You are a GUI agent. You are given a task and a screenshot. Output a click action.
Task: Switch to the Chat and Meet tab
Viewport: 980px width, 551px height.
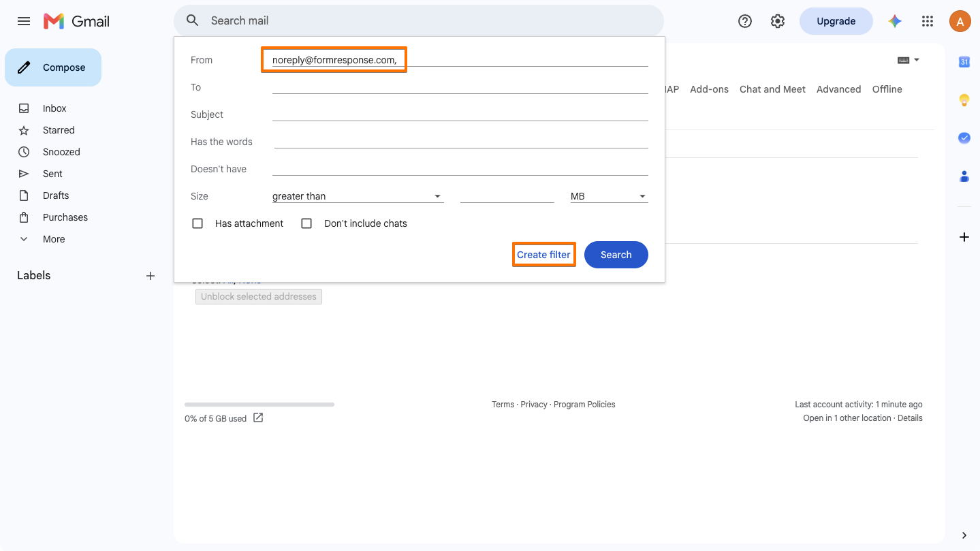click(x=772, y=89)
